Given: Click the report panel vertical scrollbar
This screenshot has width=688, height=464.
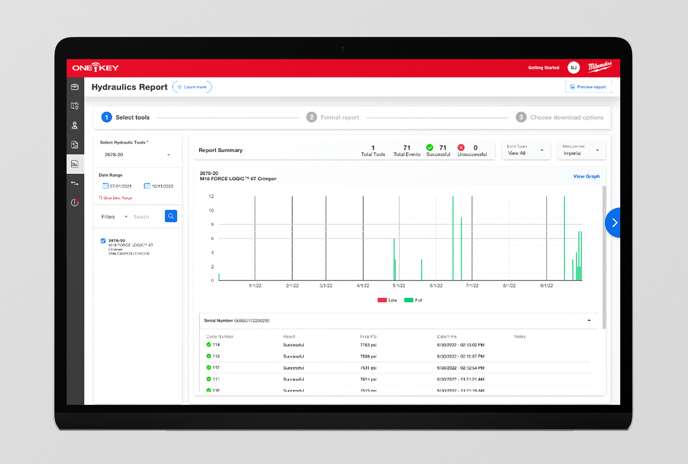Looking at the screenshot, I should [604, 257].
